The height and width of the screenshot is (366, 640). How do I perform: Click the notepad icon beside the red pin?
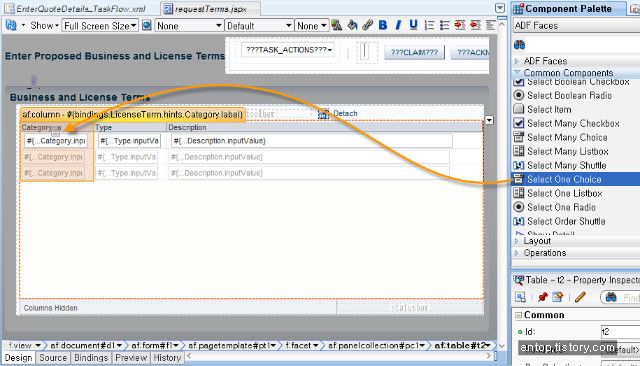558,297
